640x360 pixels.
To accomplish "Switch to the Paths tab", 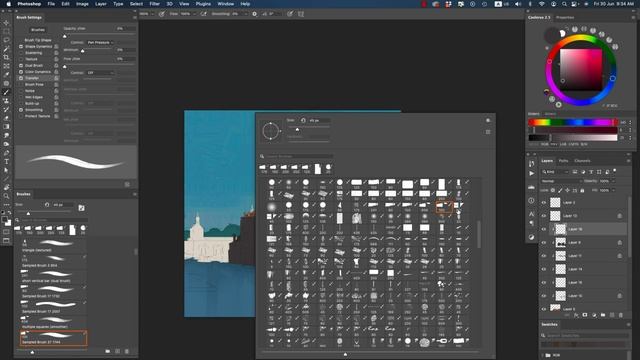I will [x=563, y=161].
